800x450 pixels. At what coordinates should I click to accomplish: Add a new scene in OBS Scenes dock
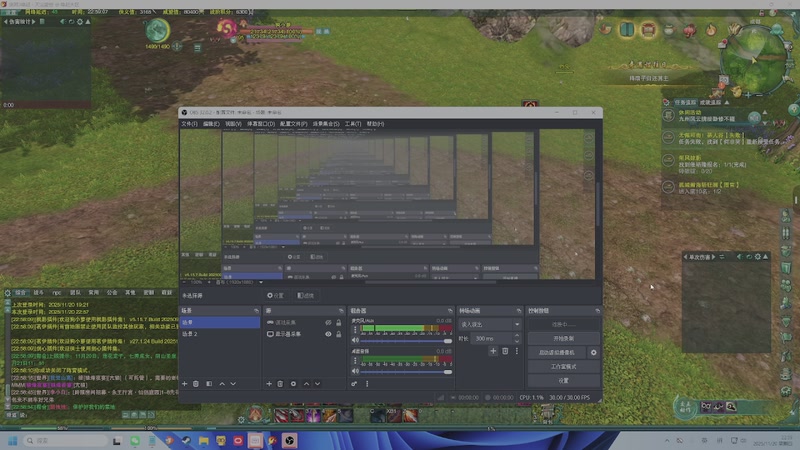[x=184, y=384]
